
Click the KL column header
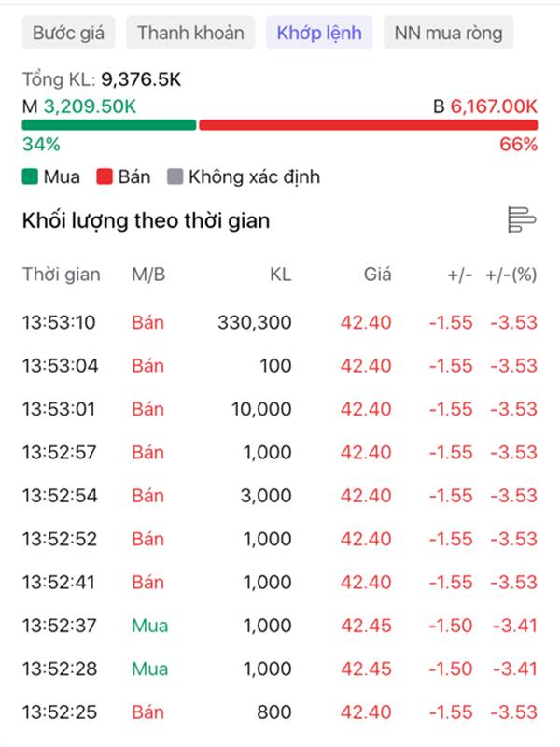coord(280,275)
